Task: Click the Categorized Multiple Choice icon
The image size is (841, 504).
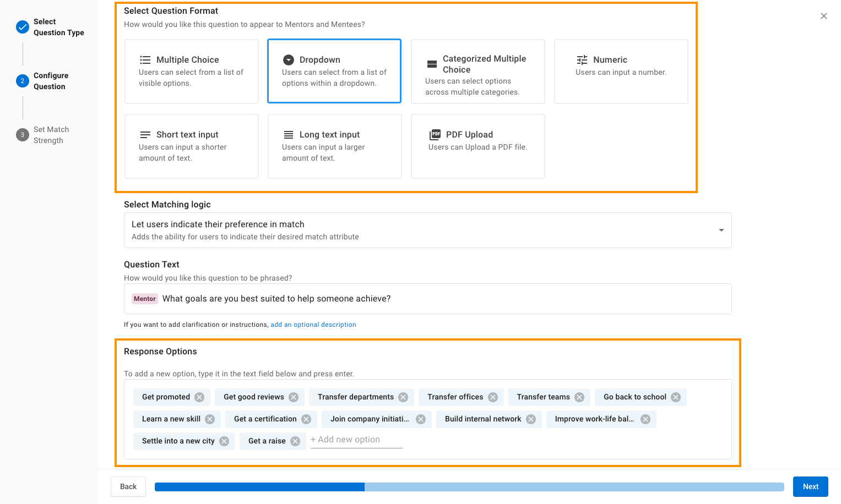Action: coord(432,64)
